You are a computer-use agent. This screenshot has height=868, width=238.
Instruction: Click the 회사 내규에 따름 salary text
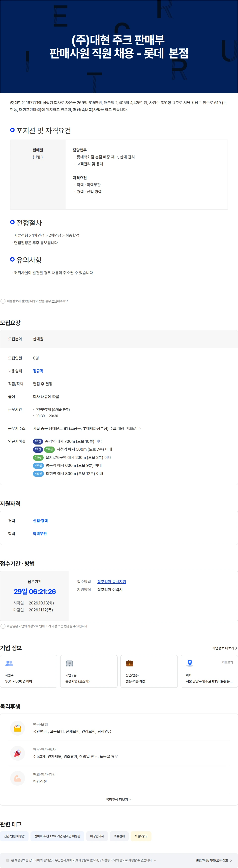coord(46,397)
